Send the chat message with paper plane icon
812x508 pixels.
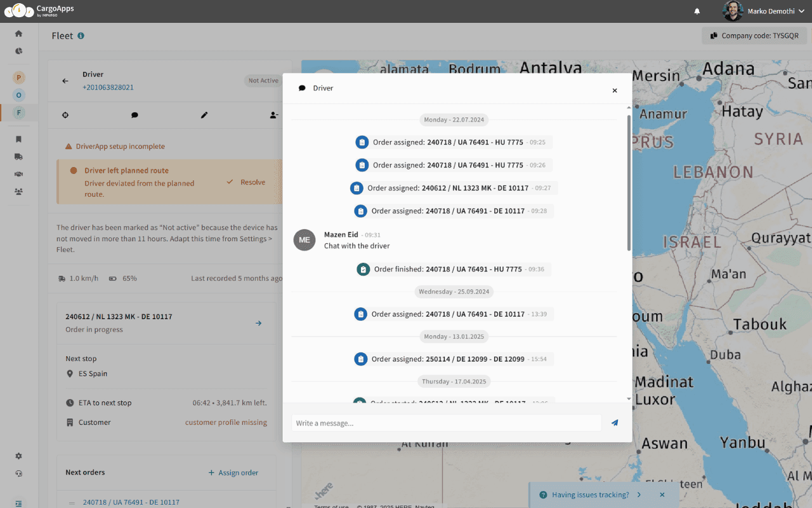coord(614,423)
